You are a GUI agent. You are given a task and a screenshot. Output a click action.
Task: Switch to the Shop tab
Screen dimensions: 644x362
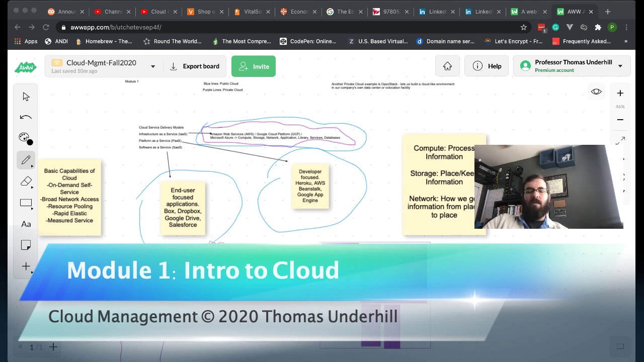[204, 12]
